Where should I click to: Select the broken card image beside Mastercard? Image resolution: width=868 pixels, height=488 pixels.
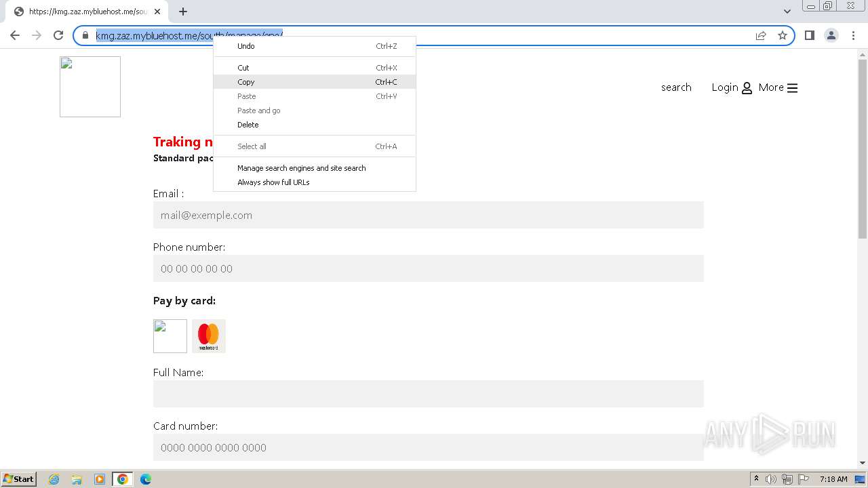(170, 336)
